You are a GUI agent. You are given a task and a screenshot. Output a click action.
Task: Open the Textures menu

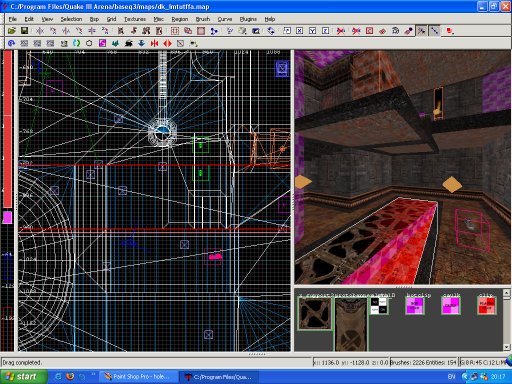tap(135, 19)
